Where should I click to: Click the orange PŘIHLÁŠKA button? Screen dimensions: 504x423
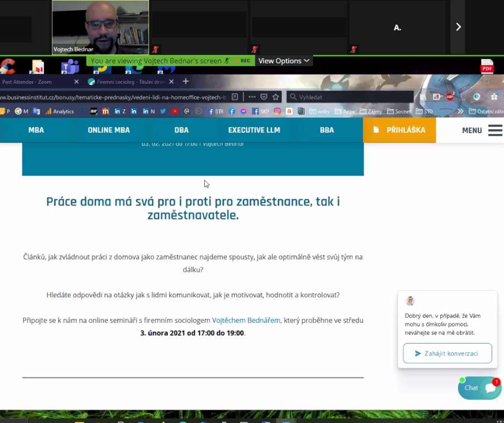(399, 130)
